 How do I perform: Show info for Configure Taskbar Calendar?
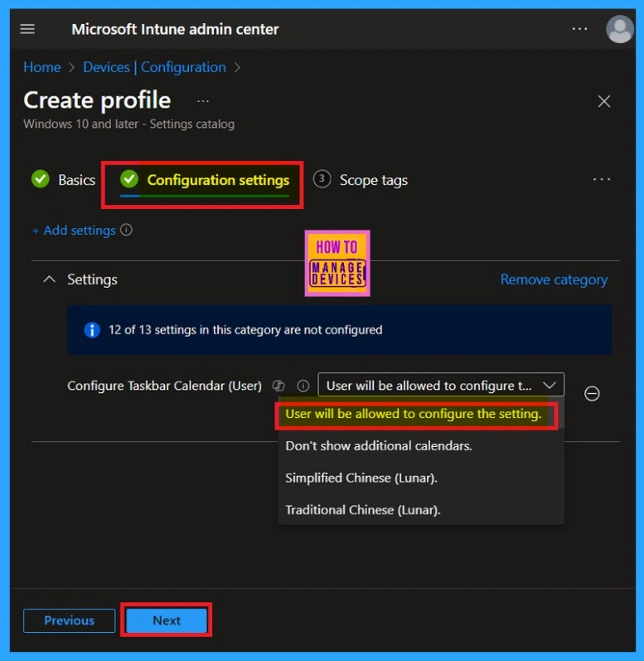(303, 386)
